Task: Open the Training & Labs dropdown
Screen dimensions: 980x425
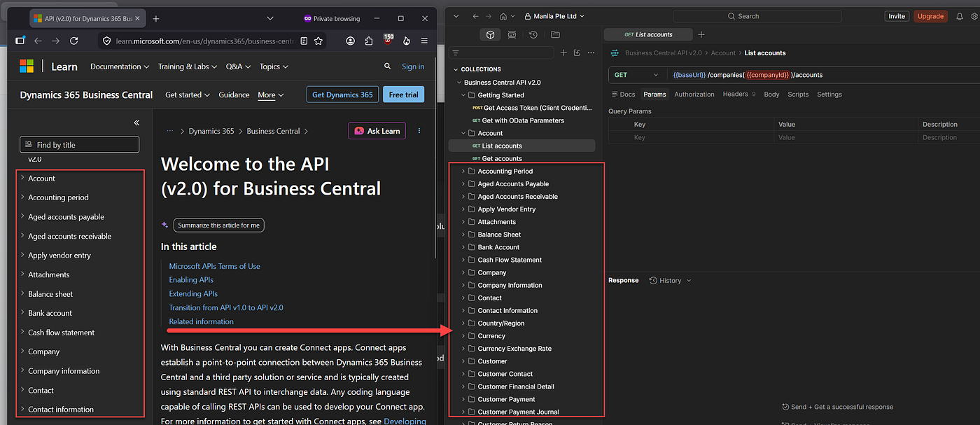Action: click(188, 67)
